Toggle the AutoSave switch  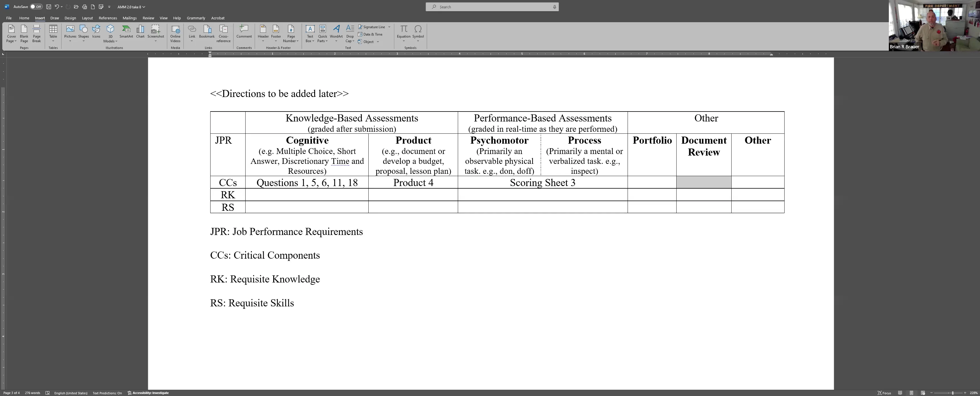36,7
